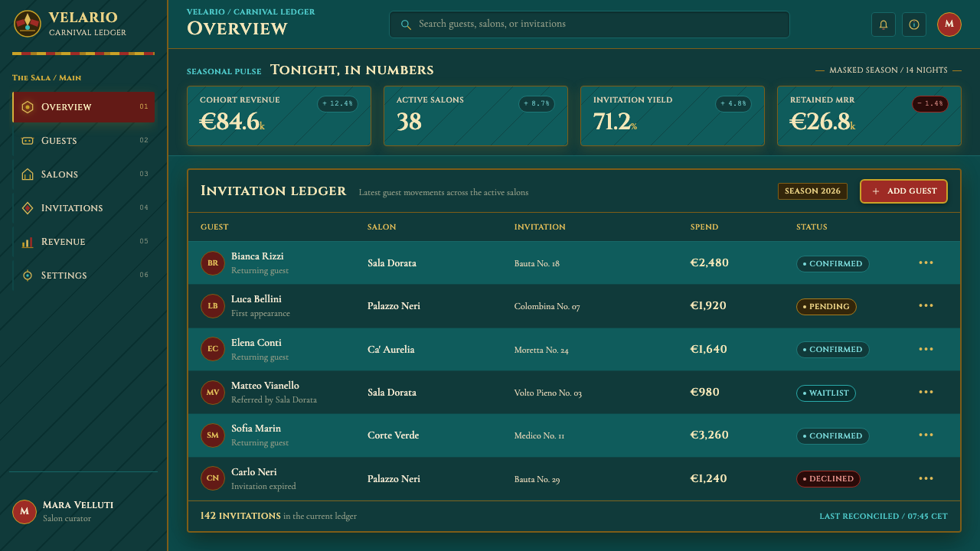Sort by the Salon column header
This screenshot has height=551, width=980.
(x=382, y=227)
